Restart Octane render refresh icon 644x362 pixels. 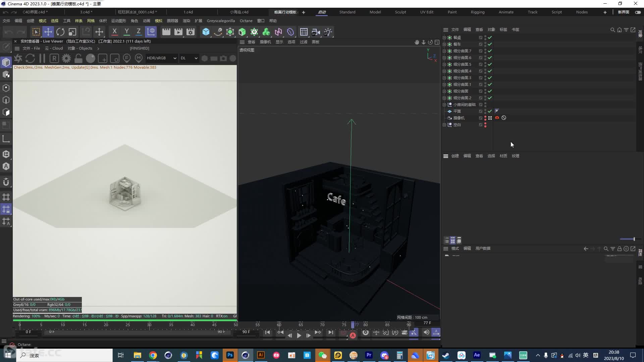tap(30, 58)
